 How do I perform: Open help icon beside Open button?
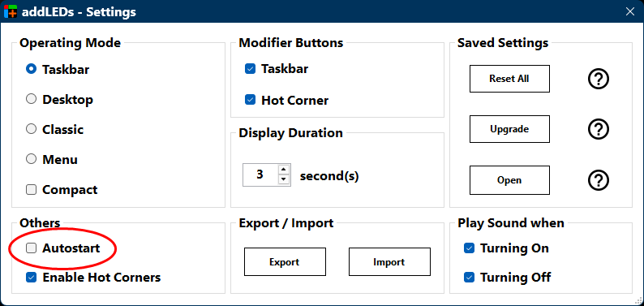(598, 180)
